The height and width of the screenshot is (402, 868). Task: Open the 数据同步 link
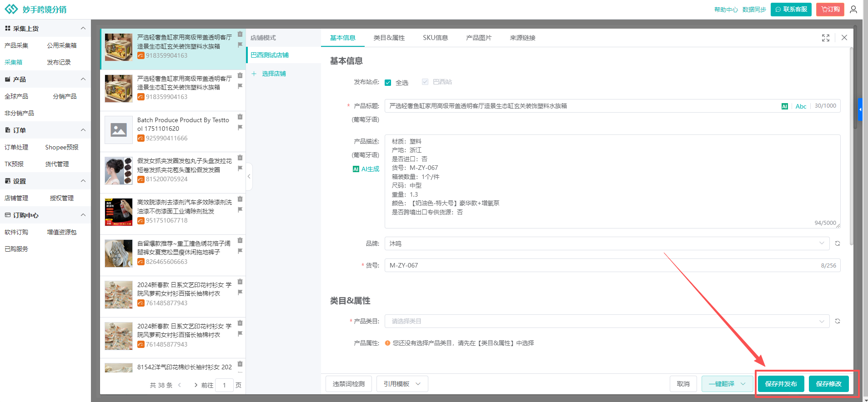pyautogui.click(x=754, y=10)
